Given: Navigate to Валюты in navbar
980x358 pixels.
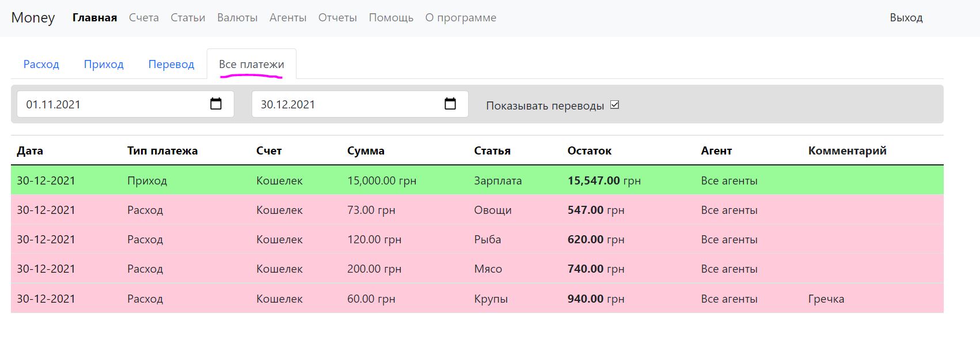Looking at the screenshot, I should click(237, 18).
